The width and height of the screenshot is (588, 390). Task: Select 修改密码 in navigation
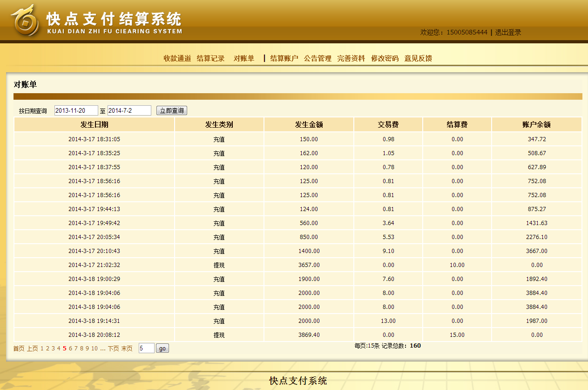pos(385,58)
